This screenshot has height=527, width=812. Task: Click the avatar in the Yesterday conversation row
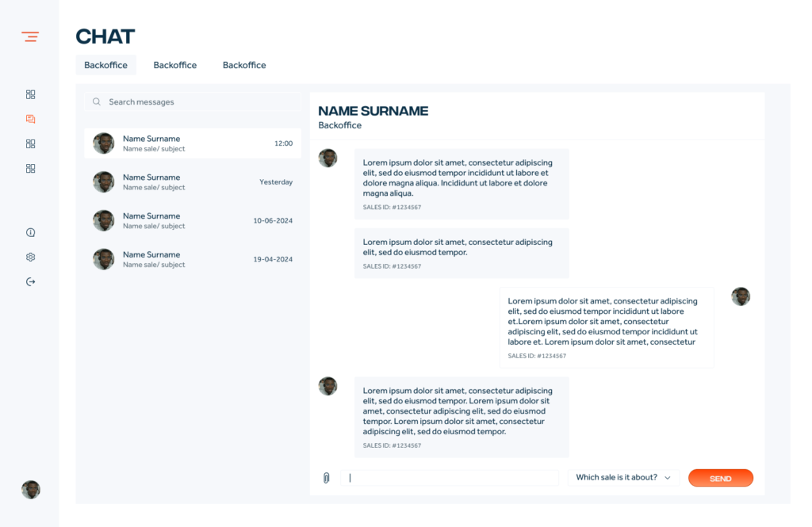tap(104, 182)
